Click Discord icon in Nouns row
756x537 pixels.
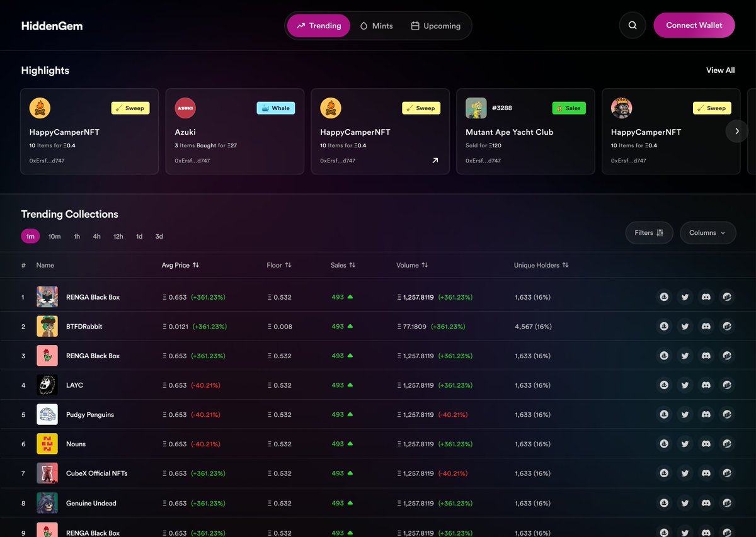tap(706, 444)
